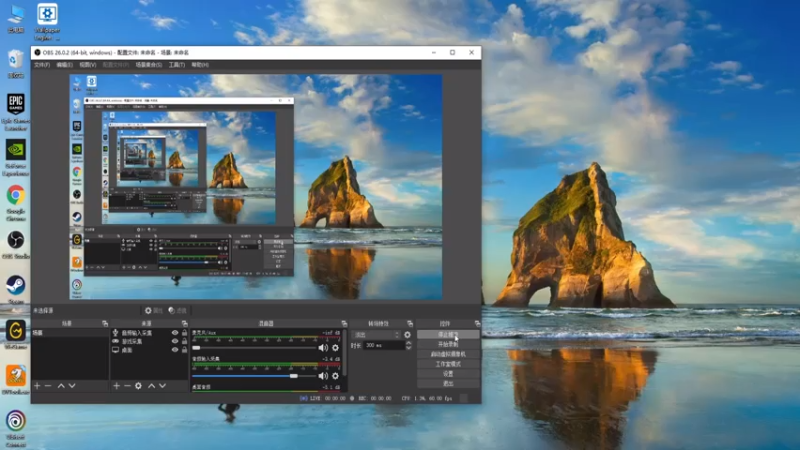800x450 pixels.
Task: Open source properties gear in Sources dock
Action: tap(138, 386)
